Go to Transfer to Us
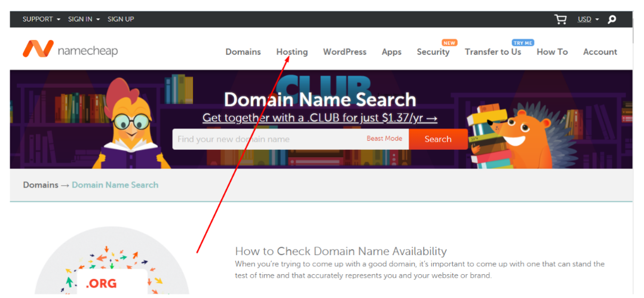Image resolution: width=644 pixels, height=298 pixels. [493, 52]
